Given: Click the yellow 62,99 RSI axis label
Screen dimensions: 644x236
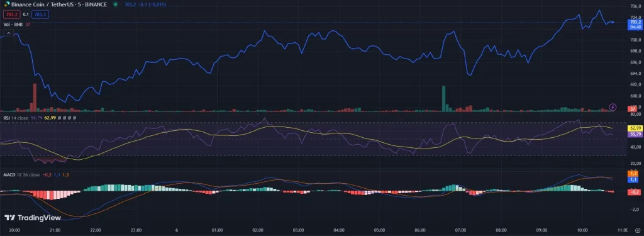Looking at the screenshot, I should pos(635,128).
